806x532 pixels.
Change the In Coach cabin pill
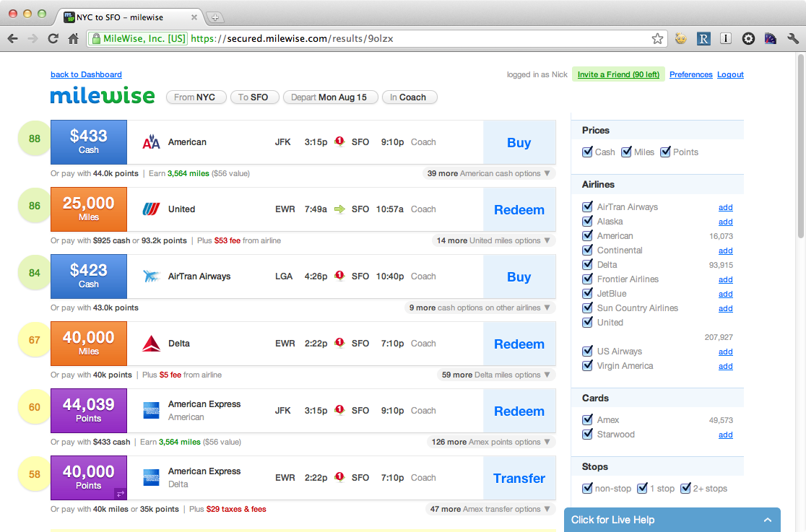409,97
